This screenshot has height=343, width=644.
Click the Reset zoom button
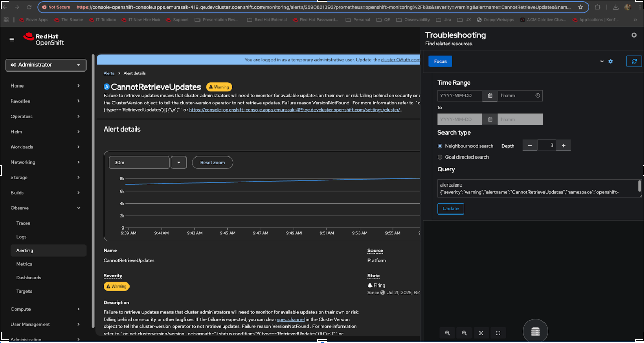(212, 162)
